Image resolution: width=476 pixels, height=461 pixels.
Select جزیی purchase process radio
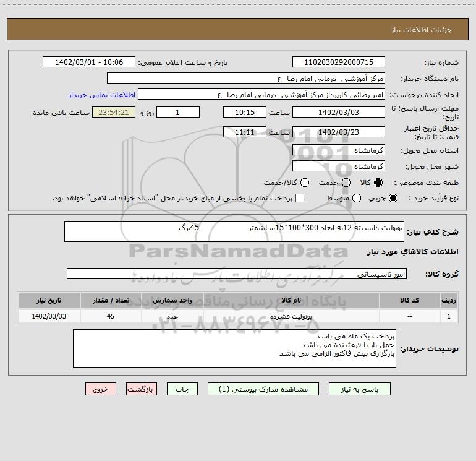tap(393, 198)
